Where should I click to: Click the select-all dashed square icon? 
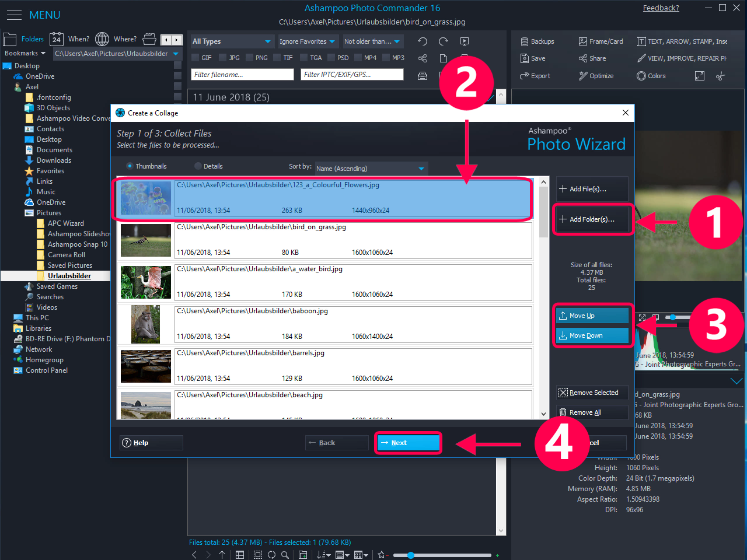click(x=258, y=555)
